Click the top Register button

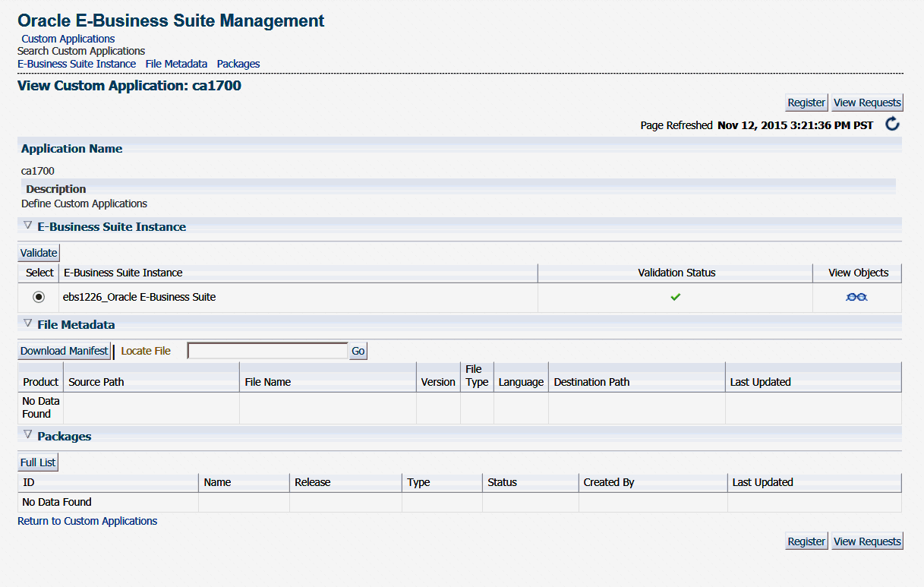coord(806,103)
